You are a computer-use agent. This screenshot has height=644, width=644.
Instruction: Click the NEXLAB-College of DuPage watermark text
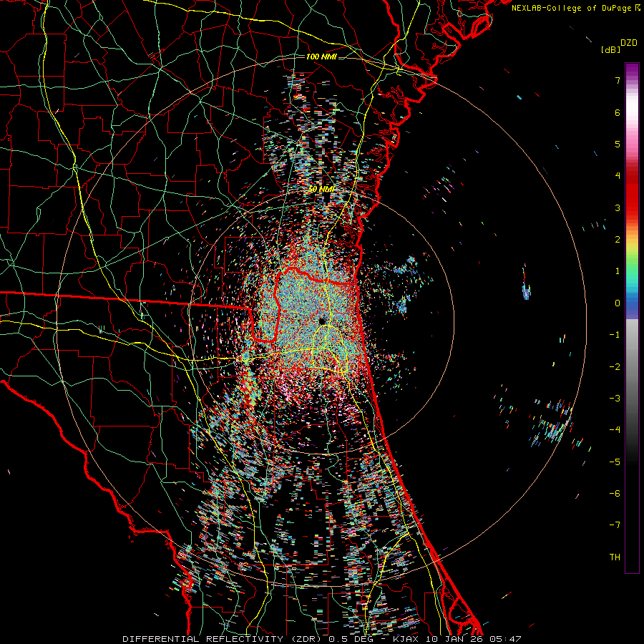(572, 8)
